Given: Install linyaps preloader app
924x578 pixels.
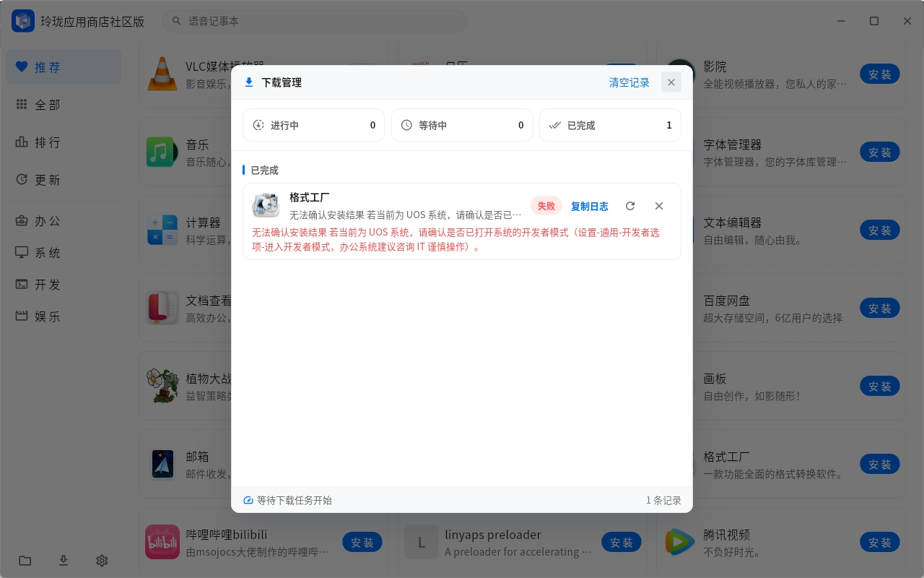Looking at the screenshot, I should [622, 543].
